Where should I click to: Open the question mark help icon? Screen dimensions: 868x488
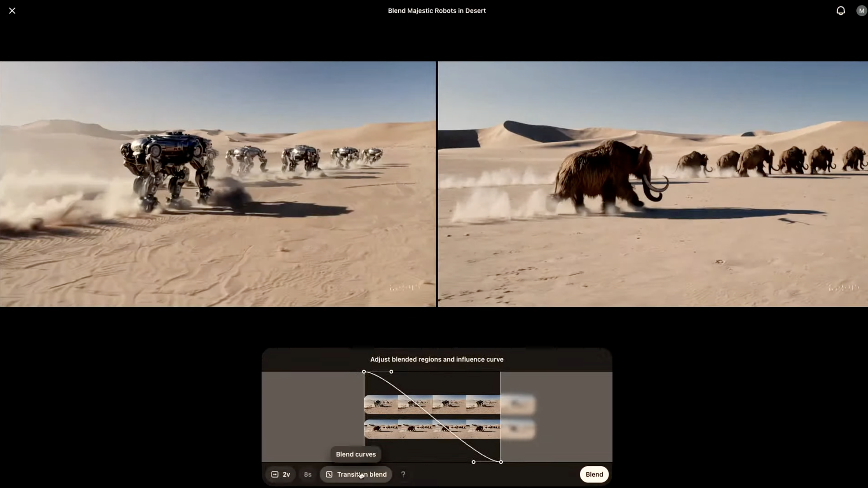click(403, 474)
